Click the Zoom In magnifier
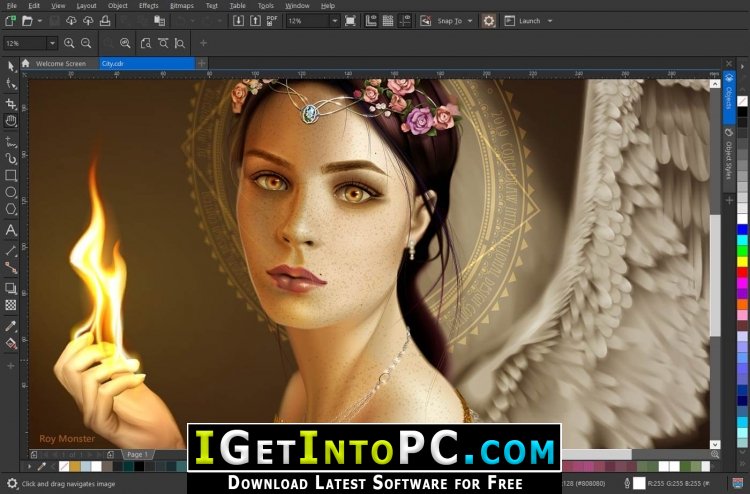This screenshot has height=494, width=750. tap(69, 43)
